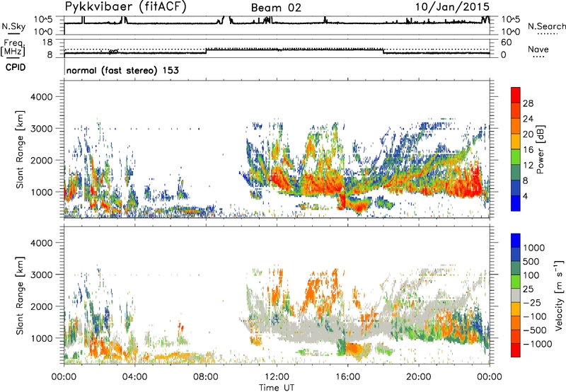Select the 3000 tick in the Power panel
This screenshot has height=392, width=566.
pos(42,129)
